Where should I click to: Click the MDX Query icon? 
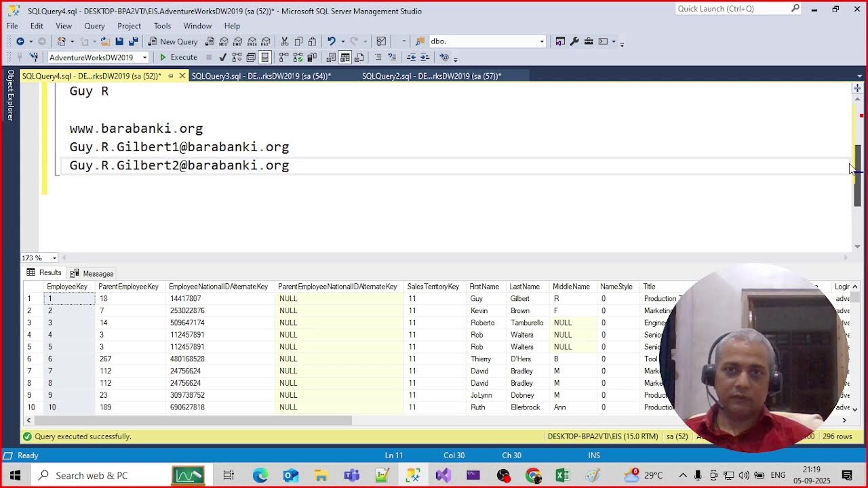coord(223,41)
